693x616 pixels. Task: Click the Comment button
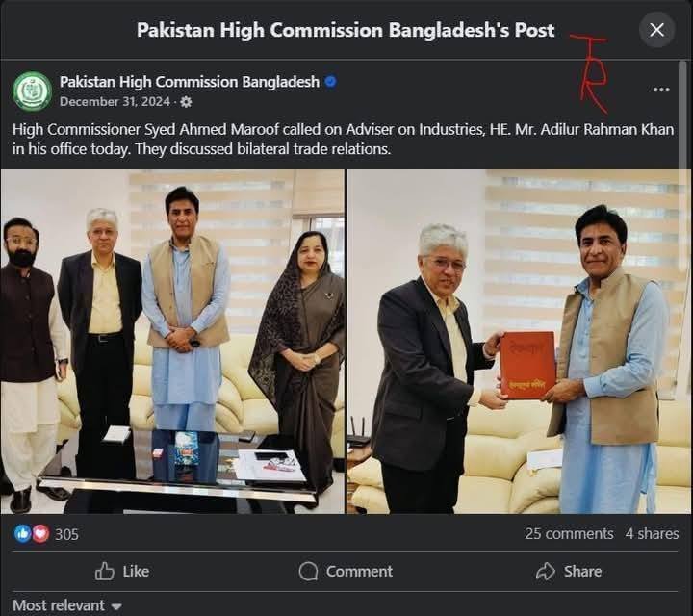346,572
